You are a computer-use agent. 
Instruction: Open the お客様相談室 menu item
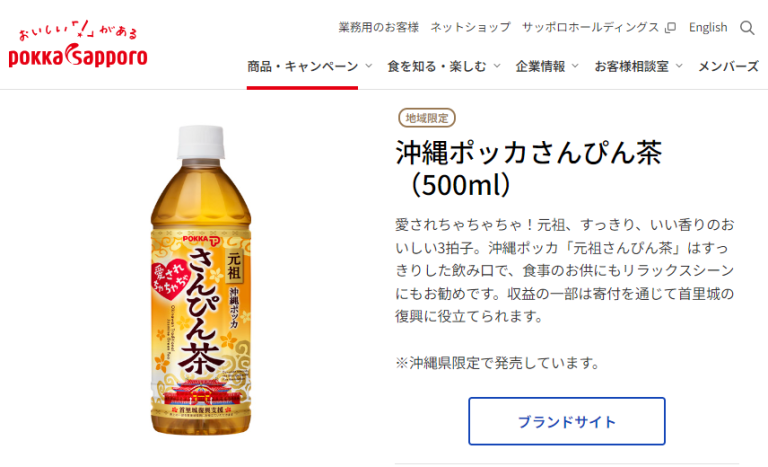[632, 66]
